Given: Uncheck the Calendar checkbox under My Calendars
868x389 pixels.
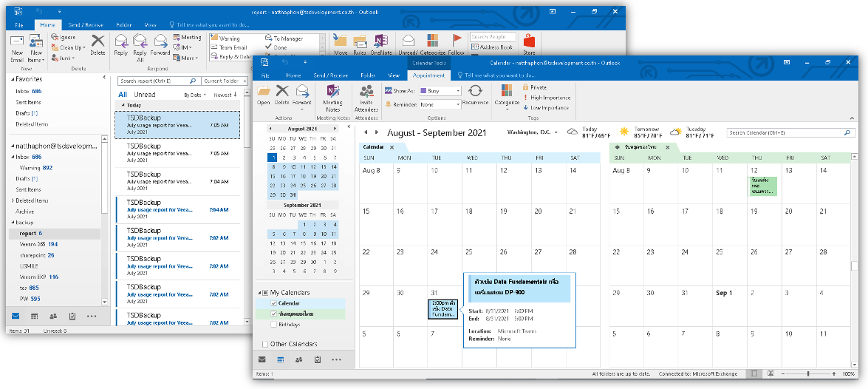Looking at the screenshot, I should [273, 304].
